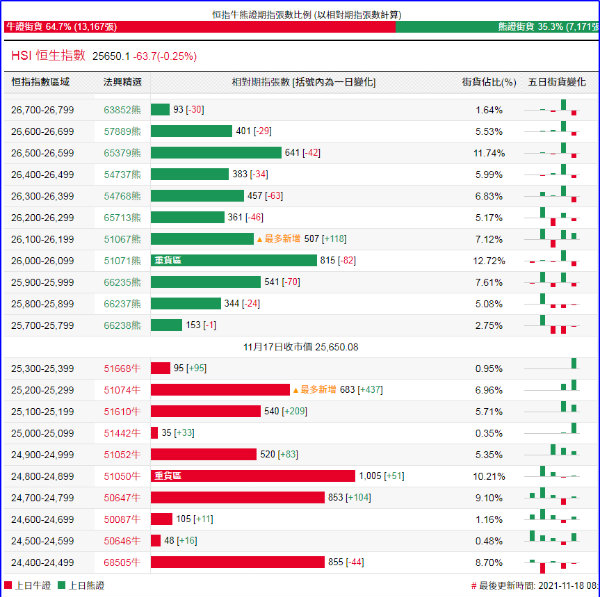Screen dimensions: 600x597
Task: Open bull warrant link 51052牛
Action: [122, 455]
